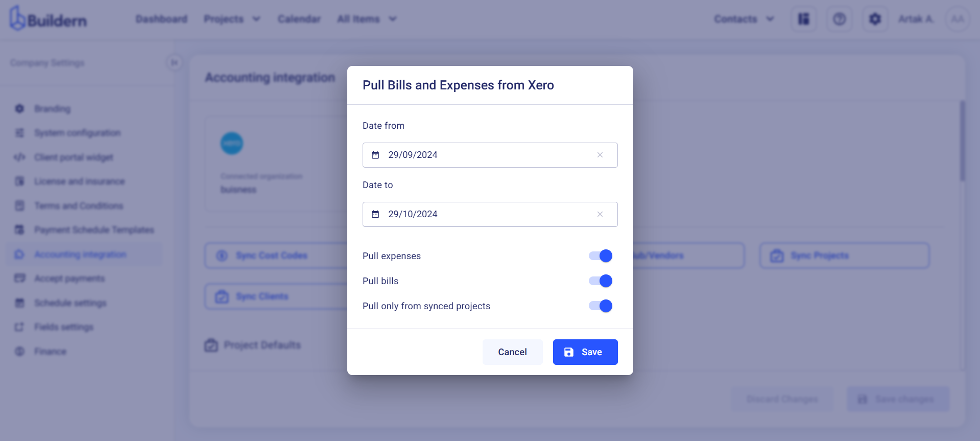The height and width of the screenshot is (441, 980).
Task: Clear the Date to field
Action: 600,214
